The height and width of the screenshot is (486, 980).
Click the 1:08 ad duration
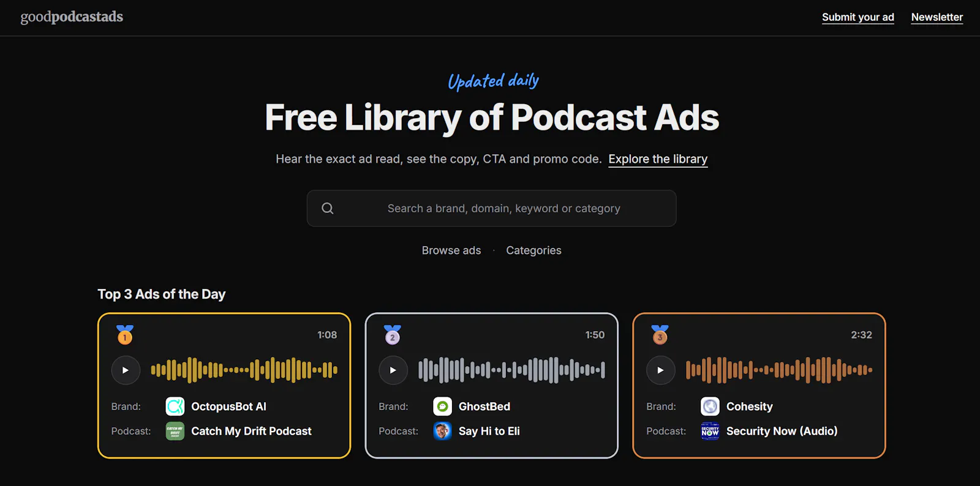327,335
